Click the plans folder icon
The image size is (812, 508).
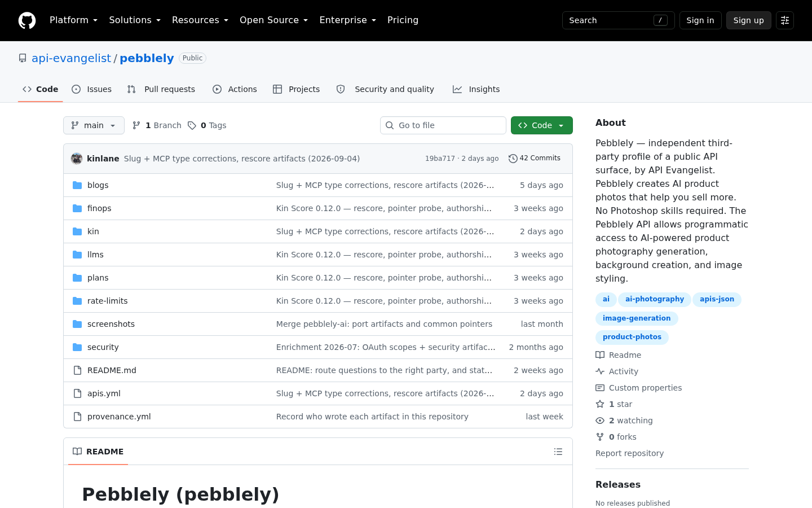coord(77,278)
